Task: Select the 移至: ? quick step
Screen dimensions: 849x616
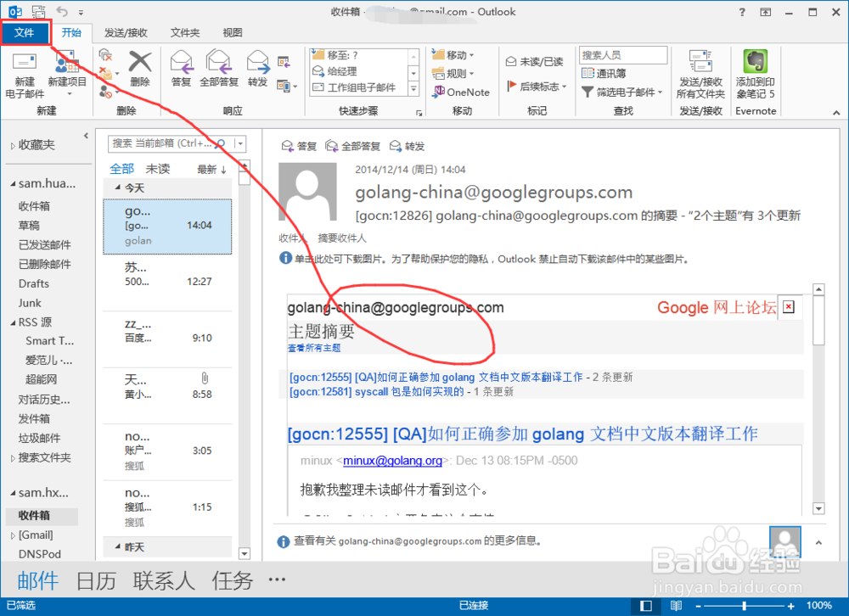Action: pos(359,55)
